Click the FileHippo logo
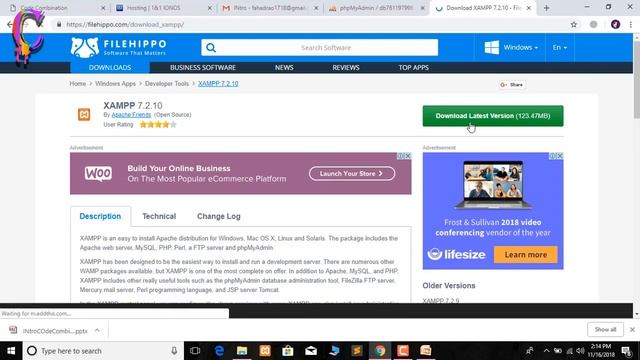Viewport: 640px width, 360px height. (x=118, y=47)
